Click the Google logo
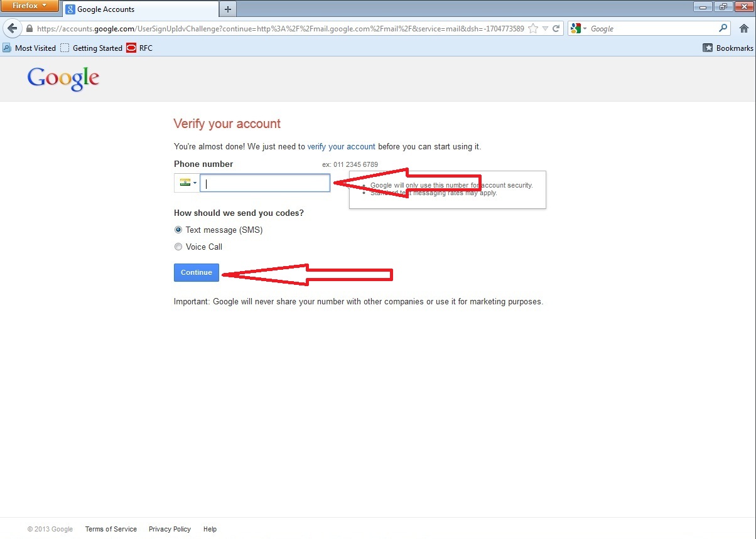 (63, 78)
